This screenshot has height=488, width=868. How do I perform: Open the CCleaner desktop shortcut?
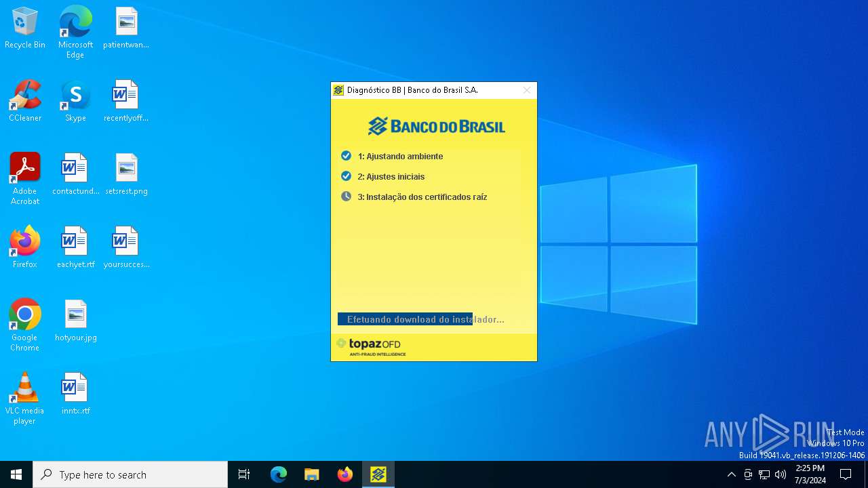point(25,102)
